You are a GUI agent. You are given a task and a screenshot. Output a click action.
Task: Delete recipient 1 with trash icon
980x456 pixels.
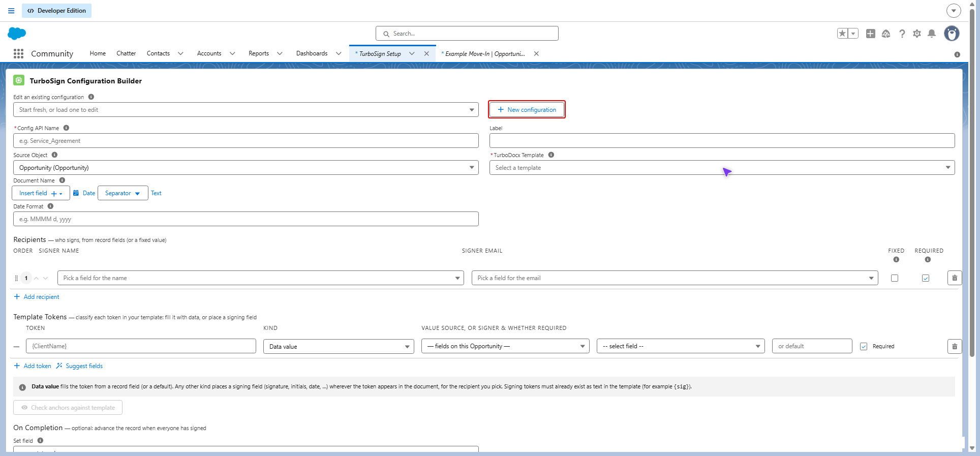click(955, 278)
